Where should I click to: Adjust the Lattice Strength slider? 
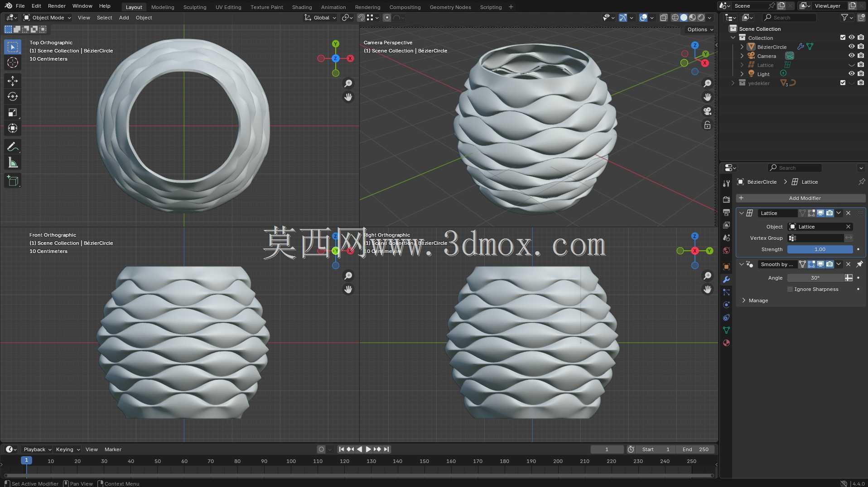(820, 249)
